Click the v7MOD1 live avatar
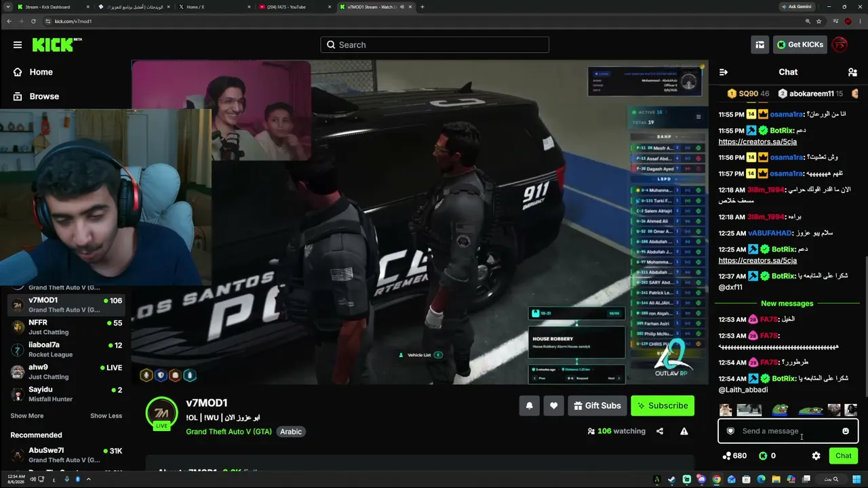 coord(161,413)
